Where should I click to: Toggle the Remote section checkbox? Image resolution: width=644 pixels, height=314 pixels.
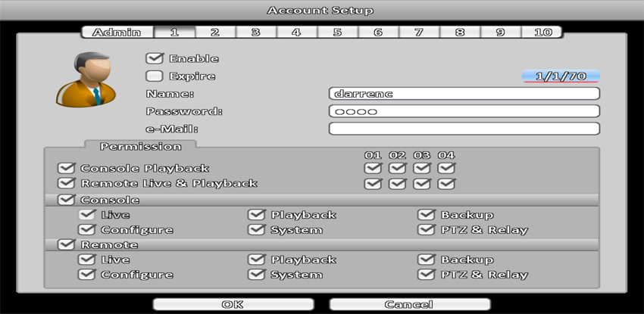pos(67,245)
